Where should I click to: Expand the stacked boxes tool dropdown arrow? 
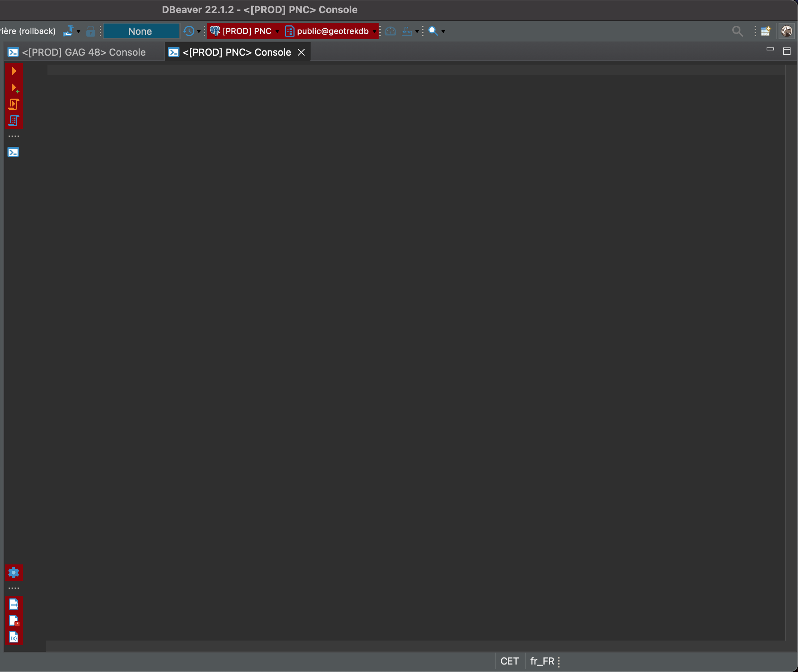pos(417,31)
